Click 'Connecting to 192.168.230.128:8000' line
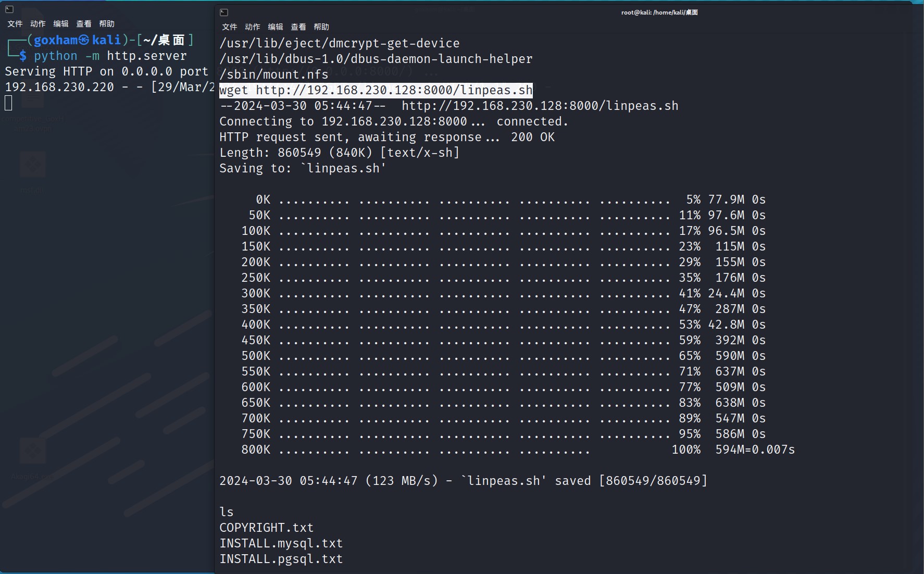This screenshot has height=574, width=924. point(394,121)
